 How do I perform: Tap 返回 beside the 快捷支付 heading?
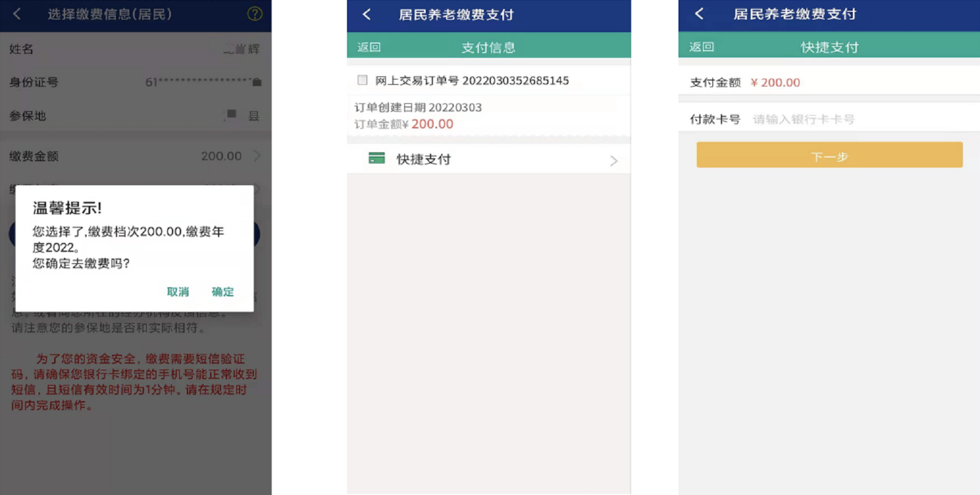pos(702,47)
